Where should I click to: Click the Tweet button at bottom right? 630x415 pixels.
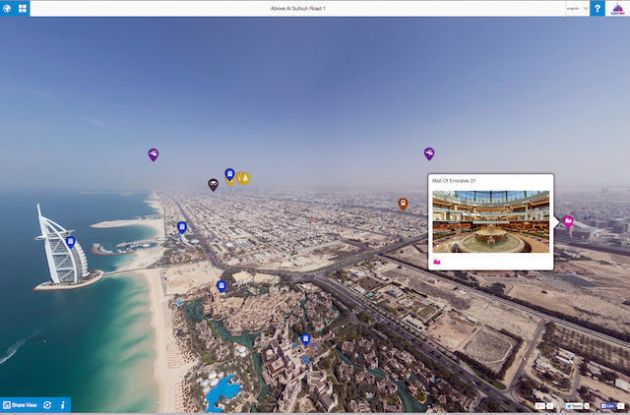click(574, 406)
